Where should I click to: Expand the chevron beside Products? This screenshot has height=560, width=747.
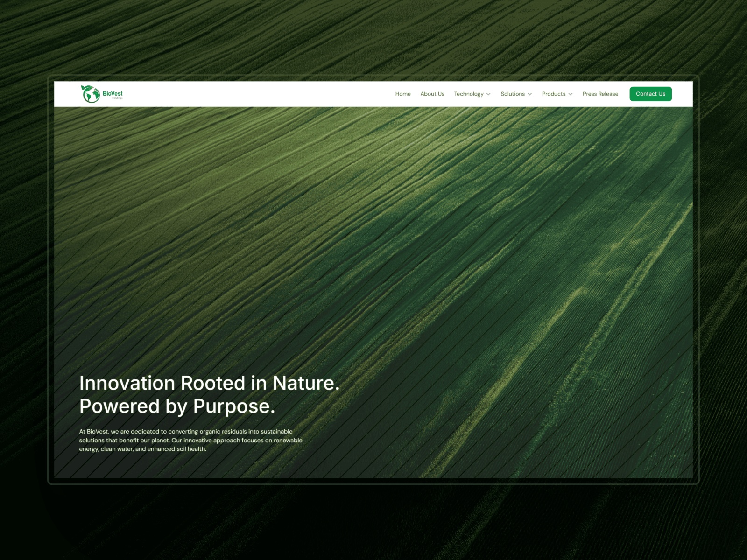click(x=571, y=94)
